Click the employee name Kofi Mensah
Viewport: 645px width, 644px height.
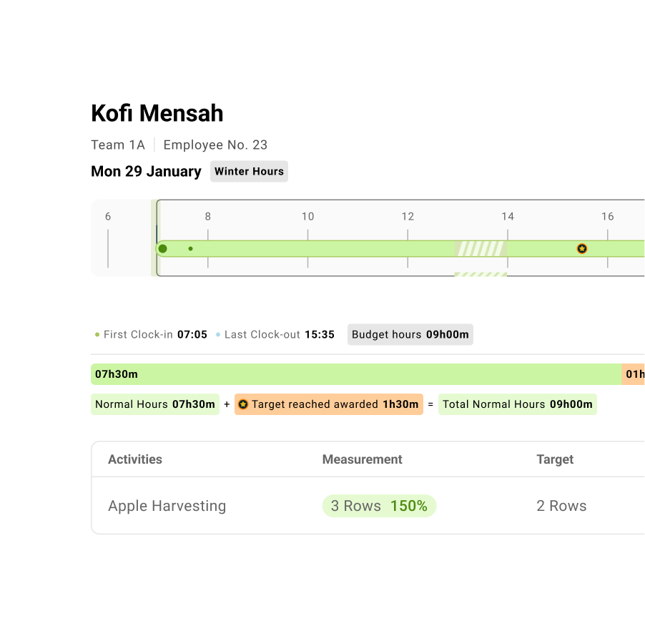(x=157, y=113)
